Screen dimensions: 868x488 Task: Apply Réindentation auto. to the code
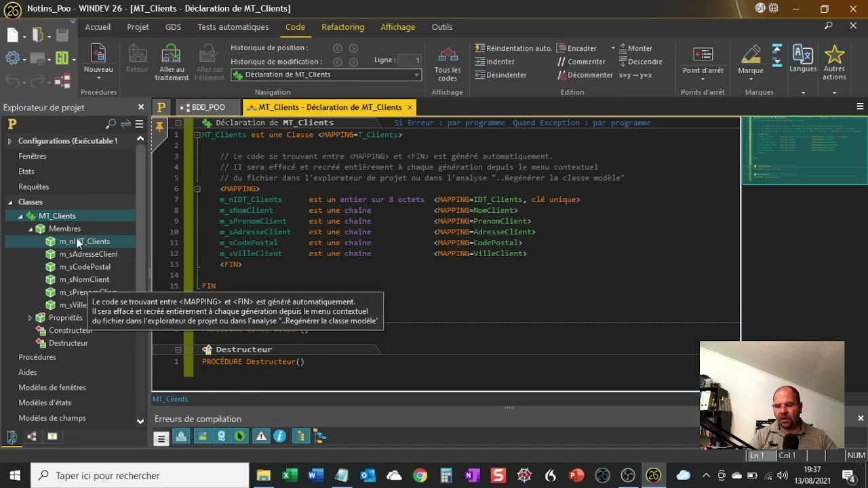tap(513, 48)
